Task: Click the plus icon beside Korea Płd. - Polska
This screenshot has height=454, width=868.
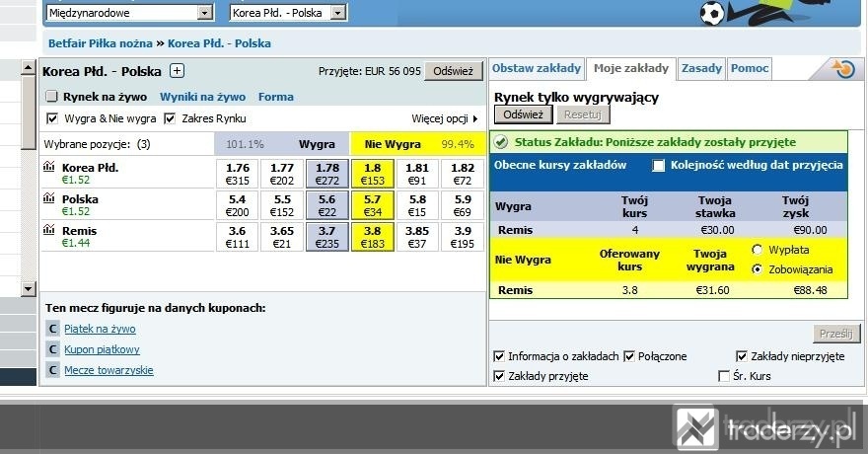Action: (x=177, y=71)
